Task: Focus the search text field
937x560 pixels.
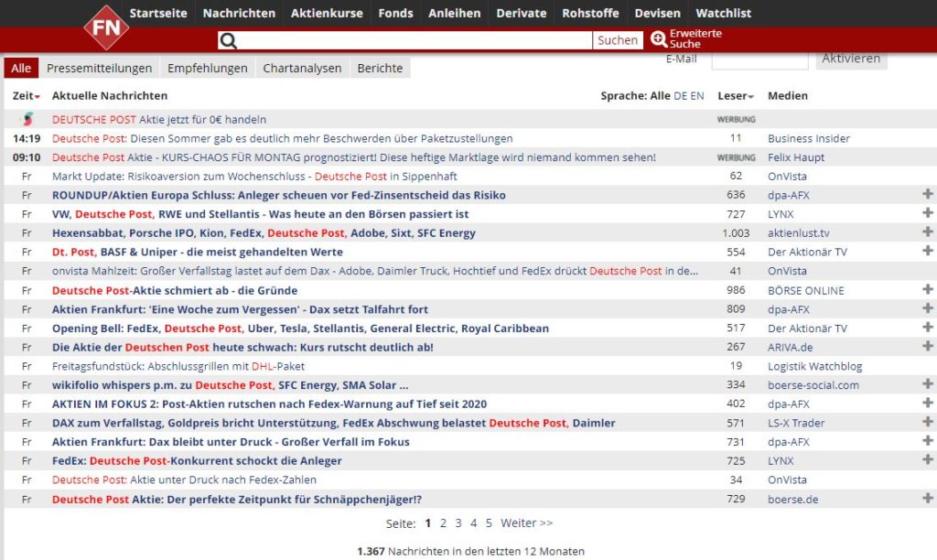Action: (x=415, y=40)
